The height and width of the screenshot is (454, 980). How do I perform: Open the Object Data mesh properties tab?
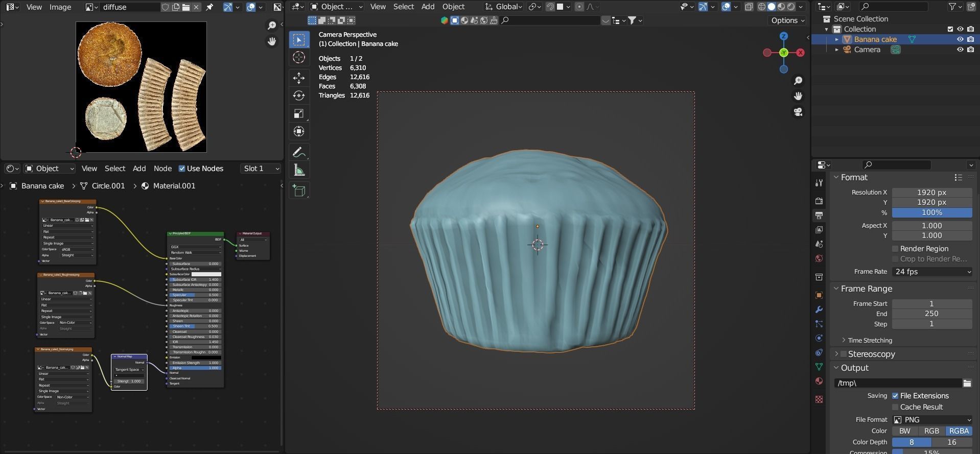click(819, 367)
